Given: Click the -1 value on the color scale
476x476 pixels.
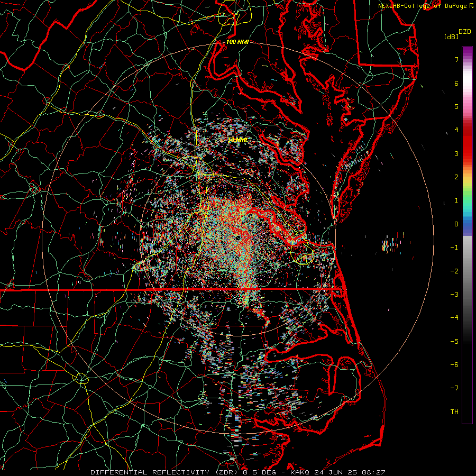Looking at the screenshot, I should tap(454, 248).
